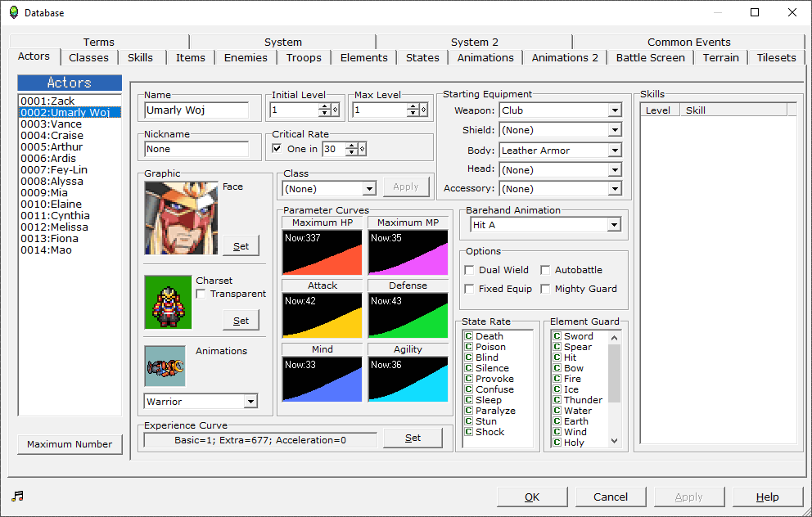Click the Cancel button
This screenshot has height=517, width=812.
point(611,497)
